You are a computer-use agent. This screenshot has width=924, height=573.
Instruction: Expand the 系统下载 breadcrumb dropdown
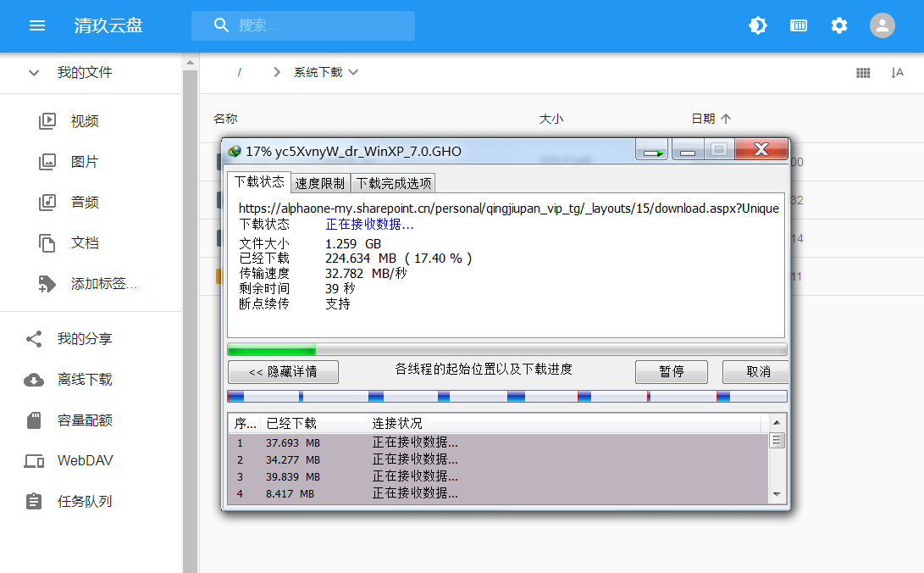[x=353, y=73]
